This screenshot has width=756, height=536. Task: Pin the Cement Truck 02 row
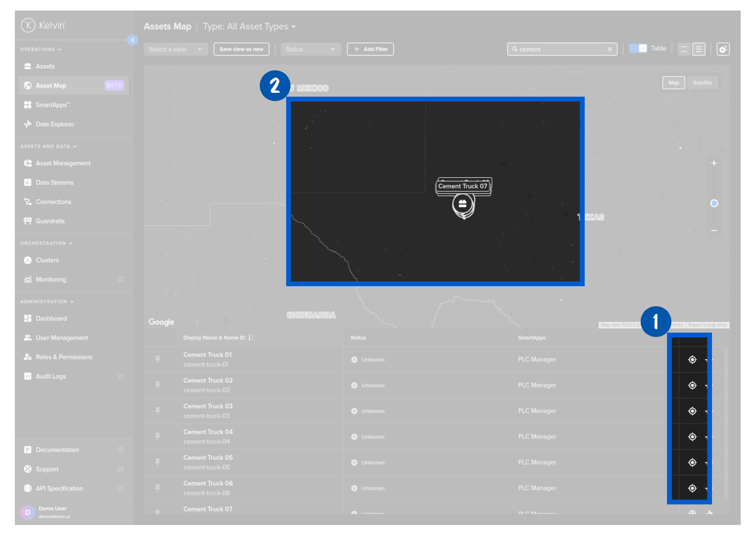(158, 385)
